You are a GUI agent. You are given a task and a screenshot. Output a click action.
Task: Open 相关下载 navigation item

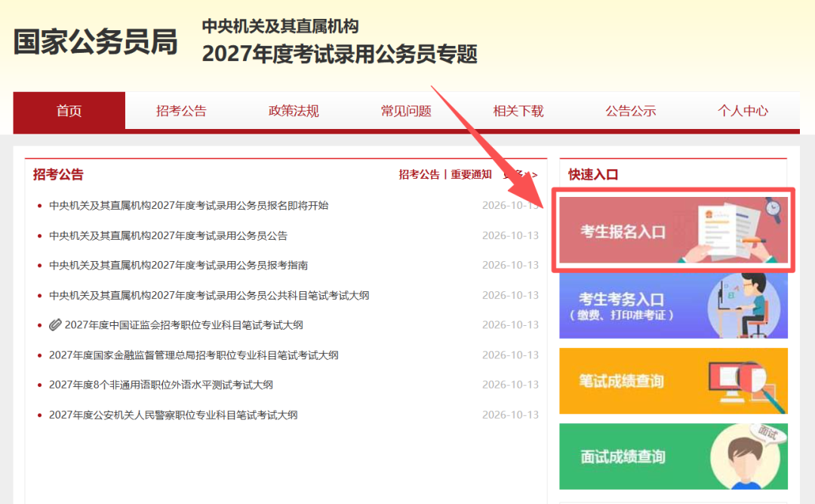(x=518, y=111)
